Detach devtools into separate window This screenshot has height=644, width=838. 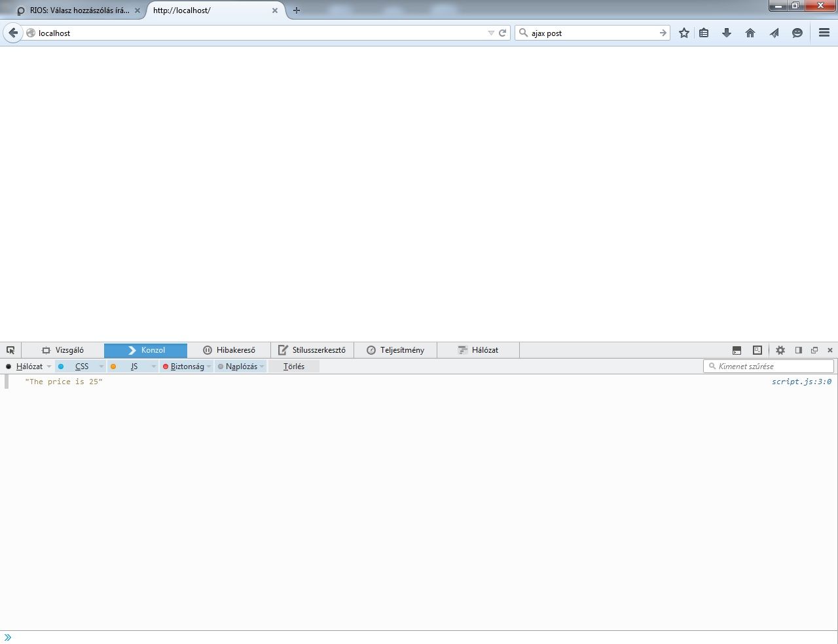tap(814, 350)
